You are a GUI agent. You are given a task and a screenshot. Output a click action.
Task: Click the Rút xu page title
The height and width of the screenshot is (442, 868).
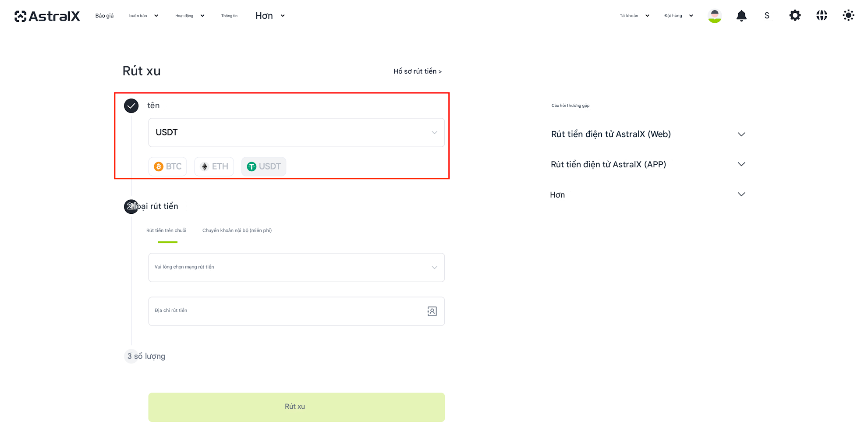[x=142, y=71]
